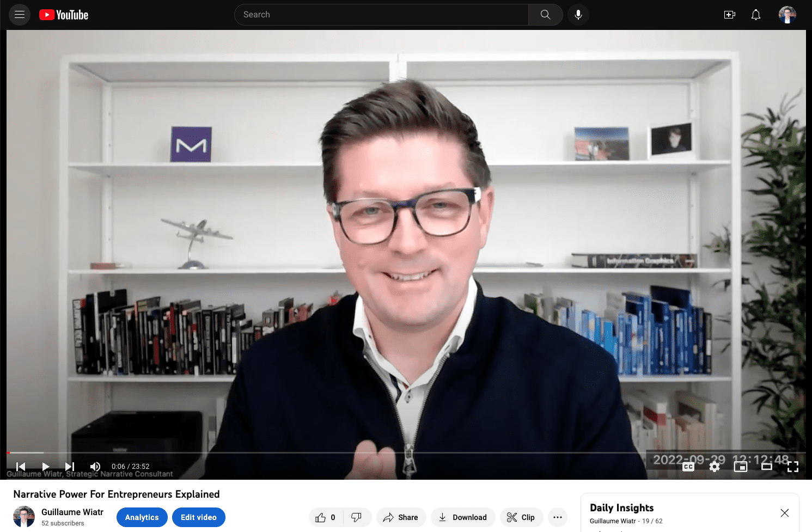Screen dimensions: 812x532
Task: Open the notifications bell
Action: click(x=756, y=15)
